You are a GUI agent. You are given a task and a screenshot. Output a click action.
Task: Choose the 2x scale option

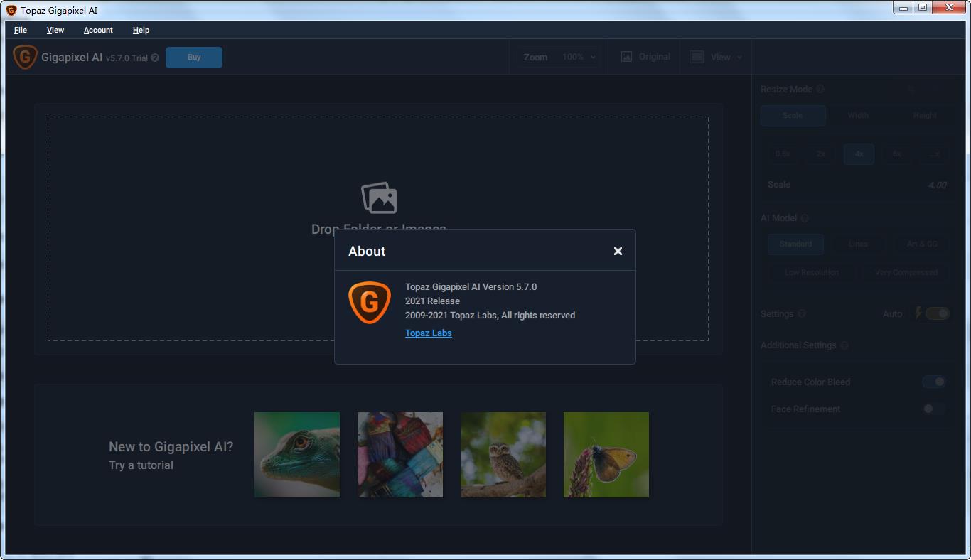821,154
